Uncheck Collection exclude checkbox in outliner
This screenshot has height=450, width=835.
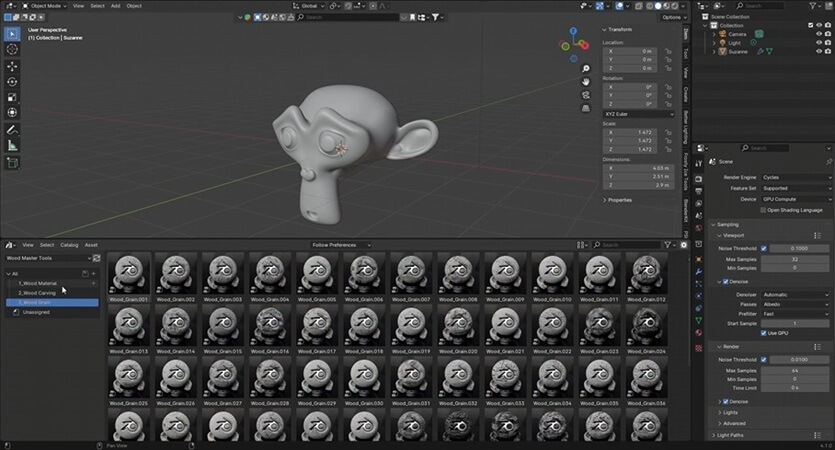(811, 25)
